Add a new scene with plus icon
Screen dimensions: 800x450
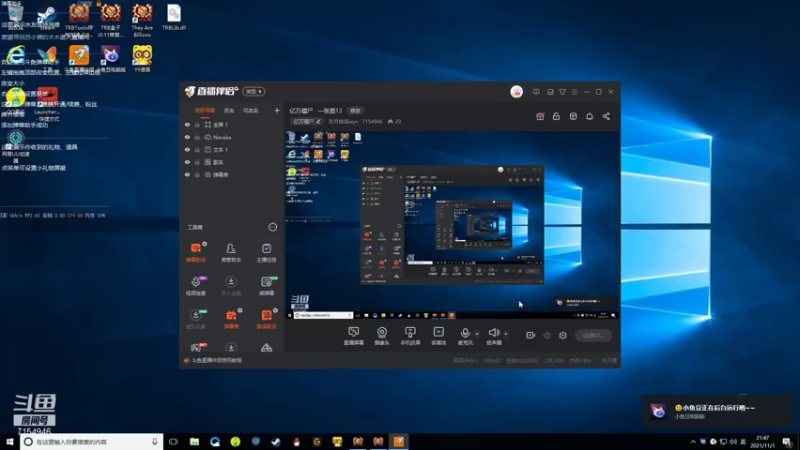277,110
